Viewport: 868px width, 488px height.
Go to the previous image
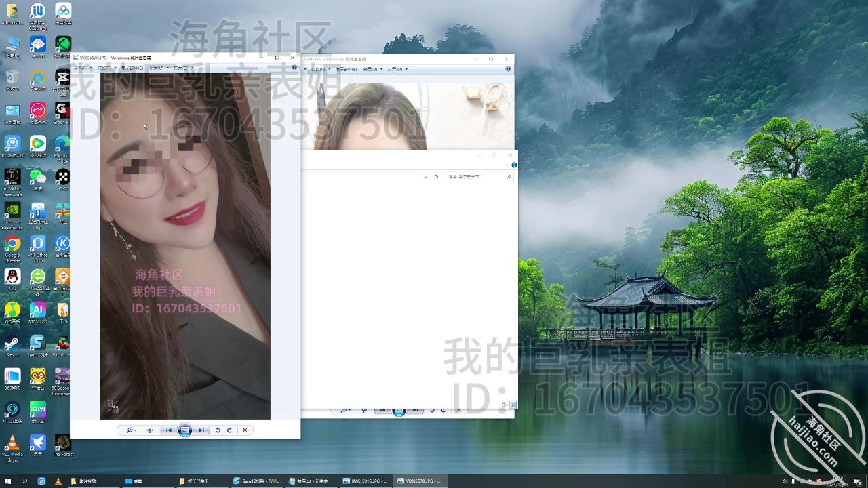coord(168,430)
